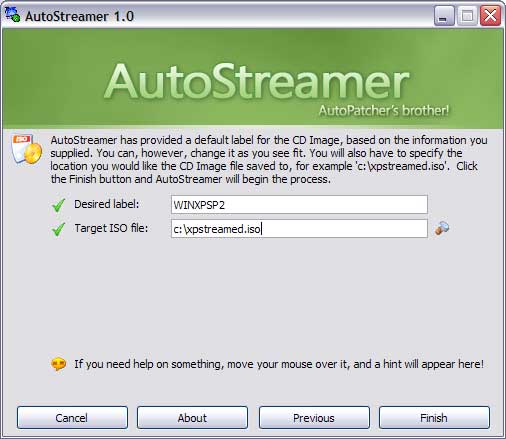Open the About dialog
The image size is (506, 439).
[x=192, y=418]
